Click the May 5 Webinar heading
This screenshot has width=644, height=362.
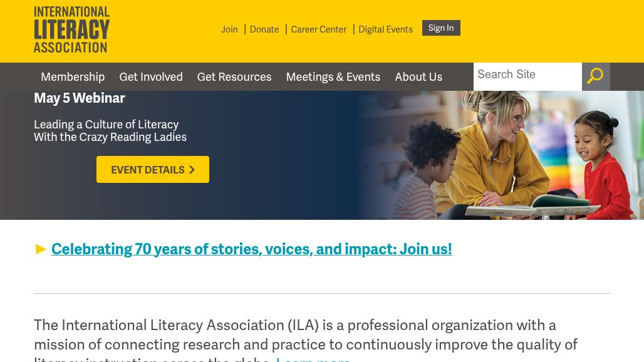80,98
